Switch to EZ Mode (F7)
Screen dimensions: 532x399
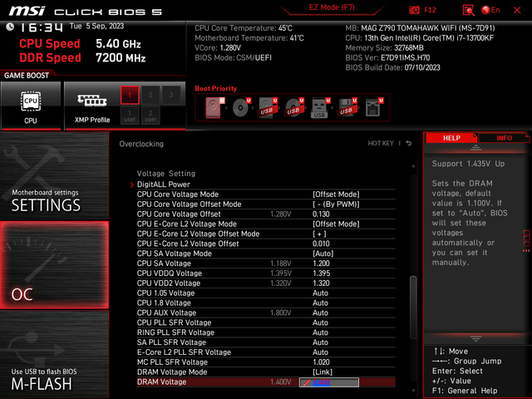(x=332, y=7)
